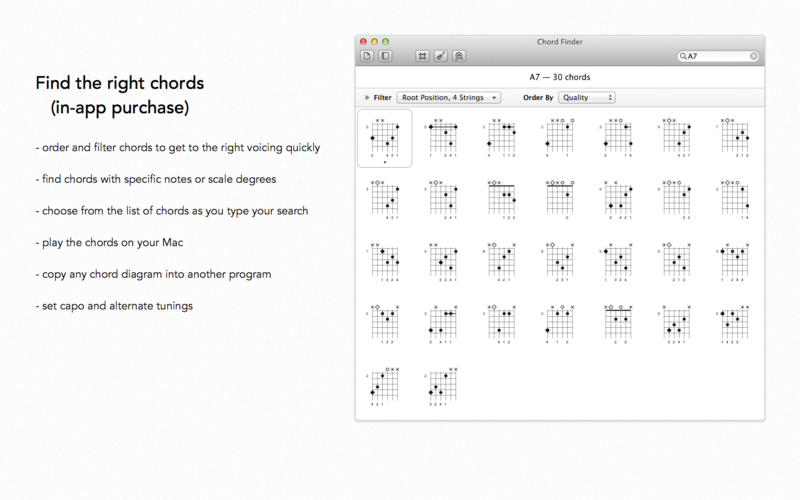Open the Order By Quality dropdown
The image size is (800, 500).
(587, 97)
